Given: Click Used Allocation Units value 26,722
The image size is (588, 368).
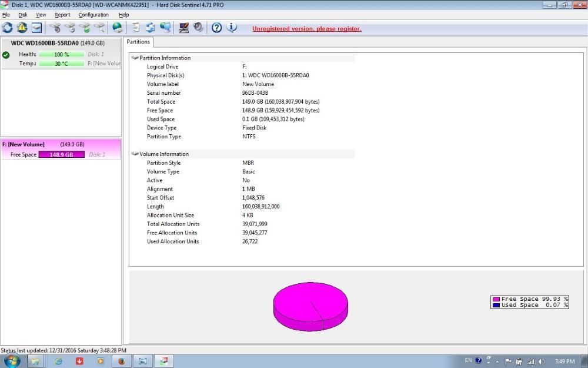Looking at the screenshot, I should [250, 241].
